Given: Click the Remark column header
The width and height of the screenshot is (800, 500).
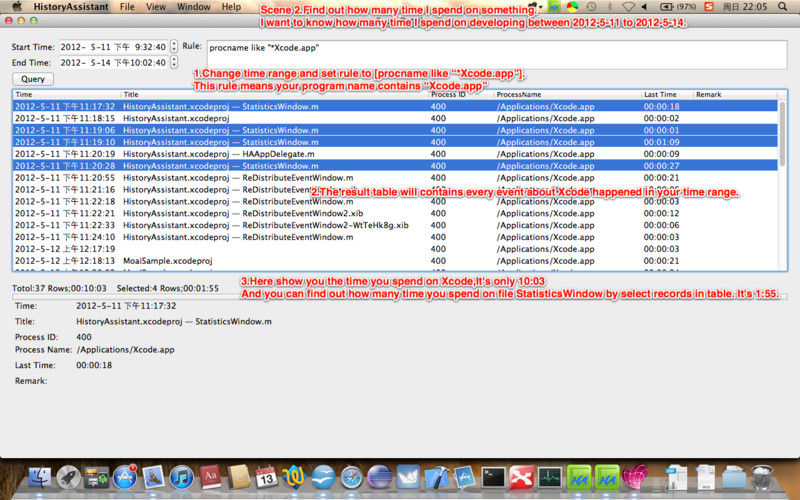Looking at the screenshot, I should (735, 94).
